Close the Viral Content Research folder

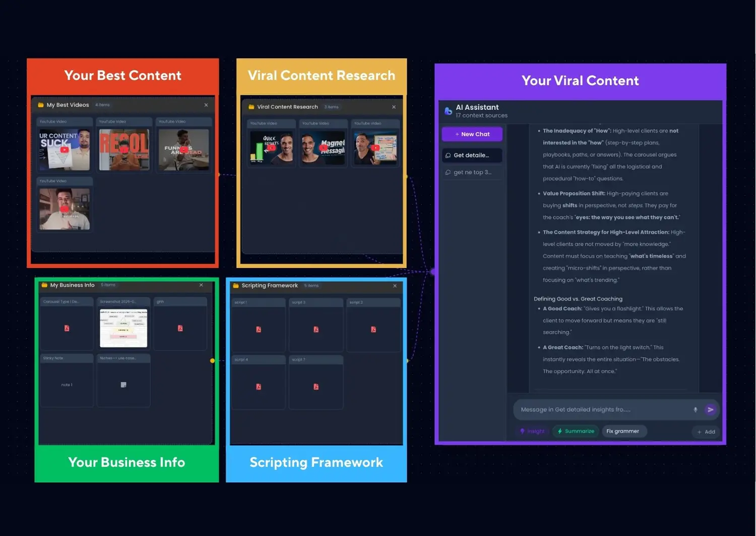pyautogui.click(x=394, y=107)
